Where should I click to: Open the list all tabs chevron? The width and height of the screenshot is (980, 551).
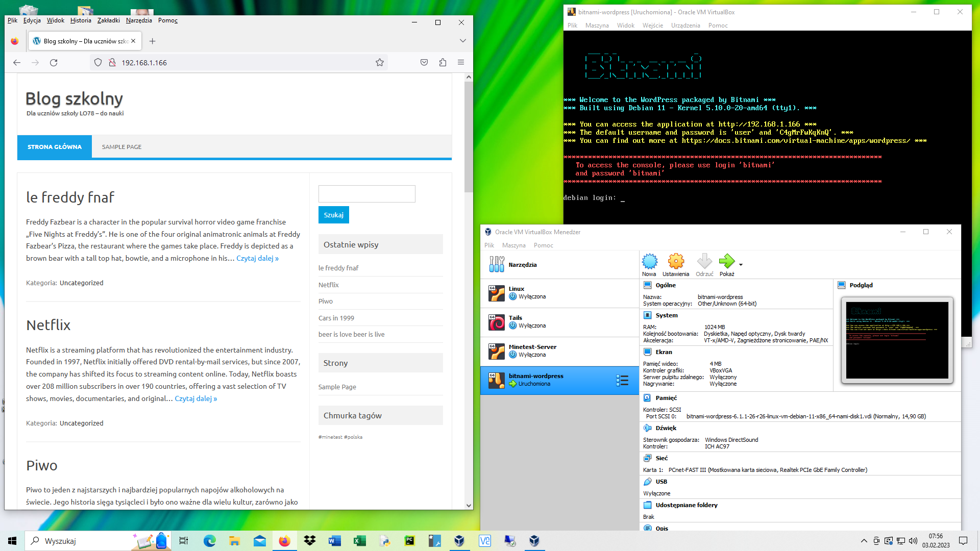[462, 41]
